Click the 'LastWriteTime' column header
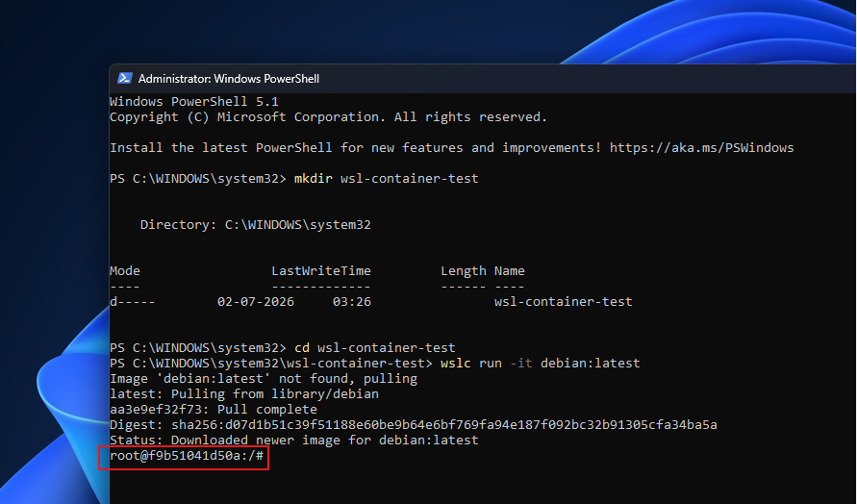857x504 pixels. pyautogui.click(x=321, y=271)
